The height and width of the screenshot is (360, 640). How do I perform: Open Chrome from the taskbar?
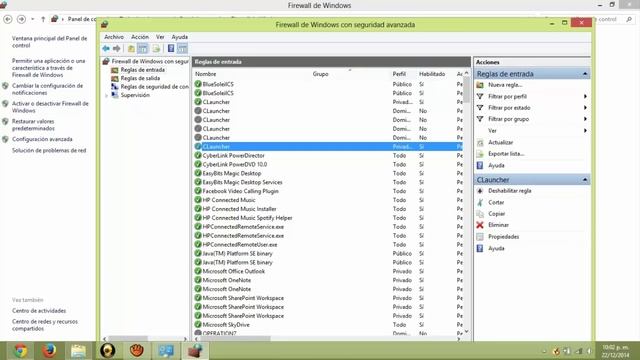[21, 351]
